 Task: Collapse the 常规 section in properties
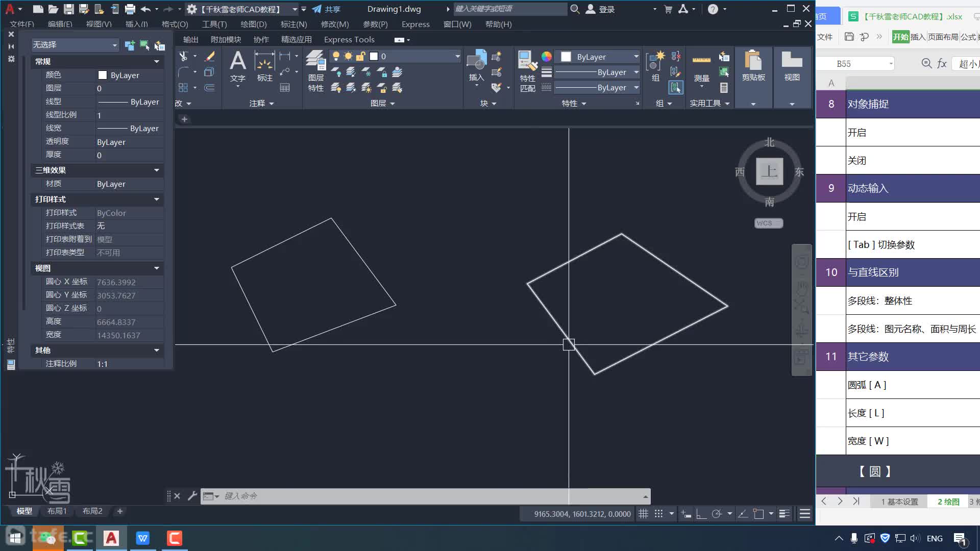point(156,62)
